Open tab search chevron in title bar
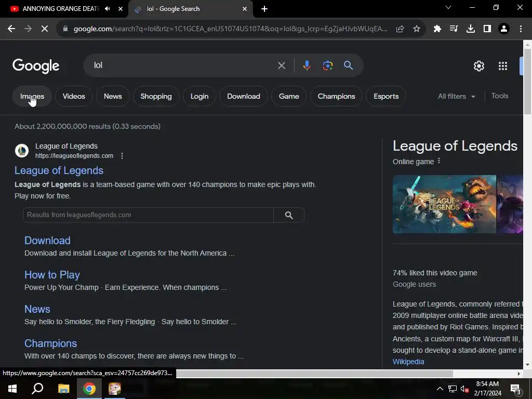 click(448, 7)
